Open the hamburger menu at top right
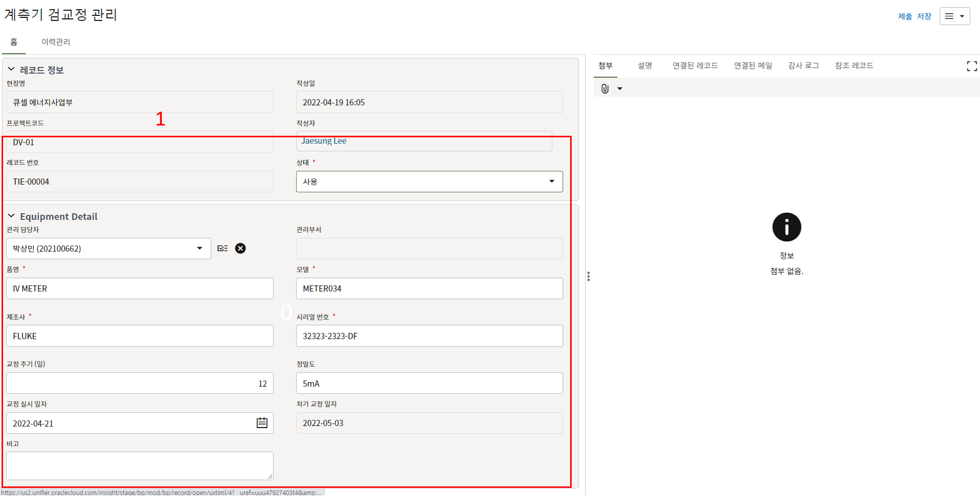Screen dimensions: 980x500 tap(954, 16)
